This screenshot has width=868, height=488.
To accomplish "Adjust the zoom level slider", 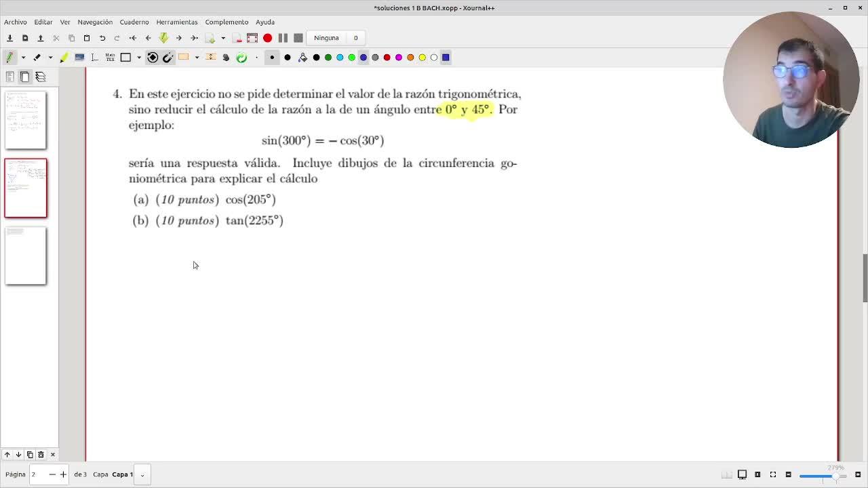I will point(822,476).
